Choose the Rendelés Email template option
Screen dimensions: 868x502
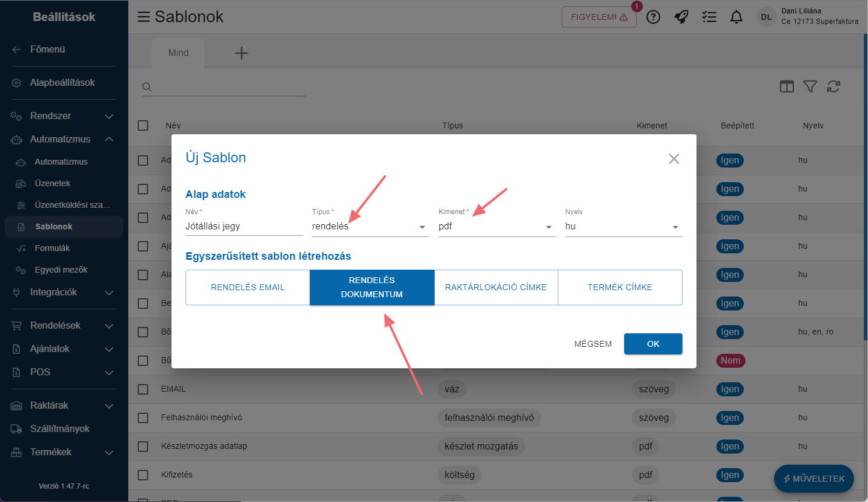pyautogui.click(x=248, y=287)
